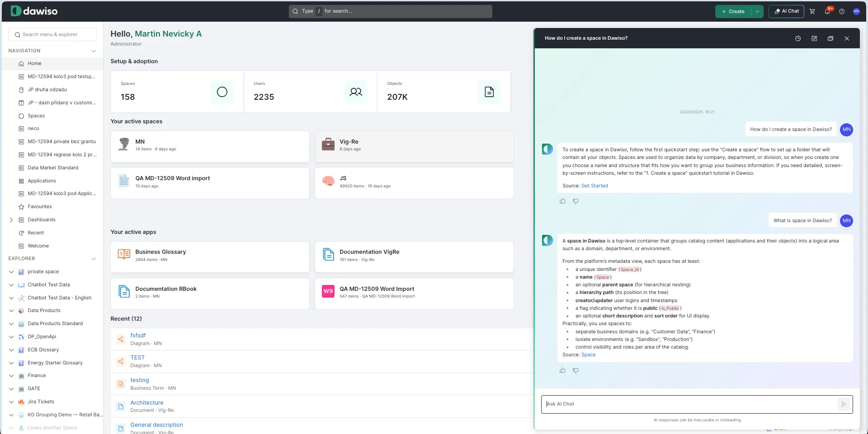Open the notifications bell icon
The image size is (868, 434).
click(x=827, y=11)
